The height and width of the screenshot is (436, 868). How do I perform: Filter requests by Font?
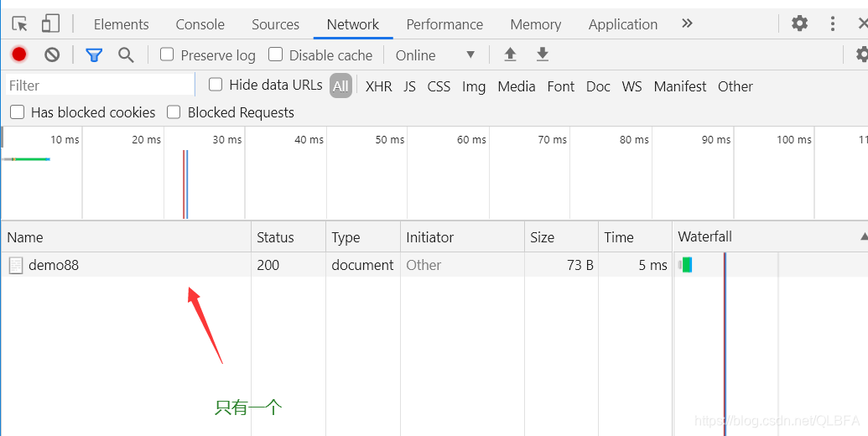561,86
